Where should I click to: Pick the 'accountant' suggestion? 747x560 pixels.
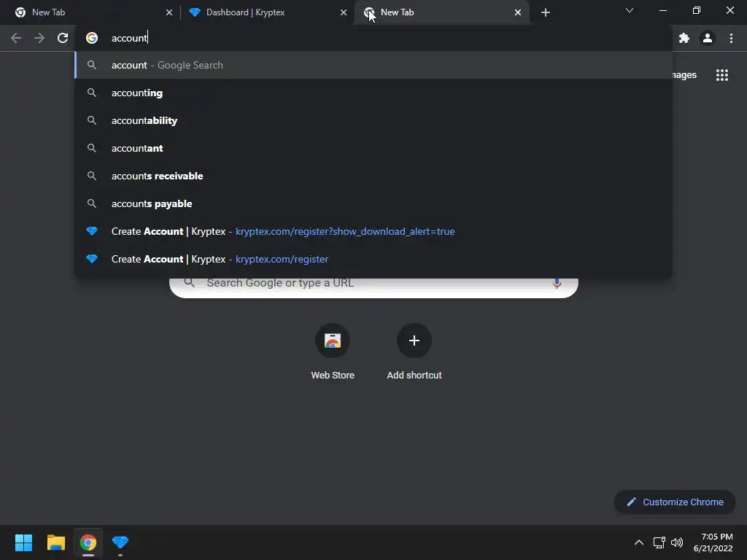[x=373, y=148]
